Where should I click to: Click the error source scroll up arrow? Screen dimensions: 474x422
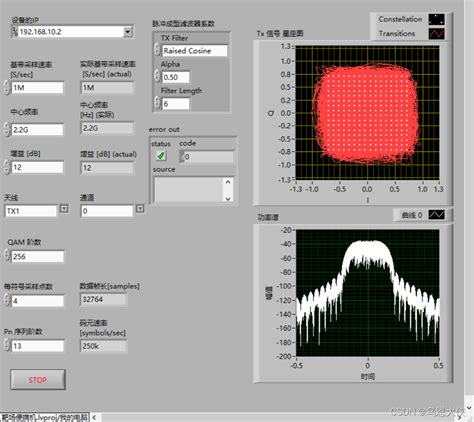228,182
